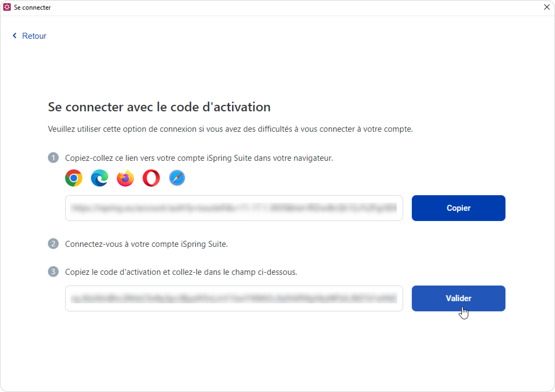Go back via the Retour link

tap(34, 36)
